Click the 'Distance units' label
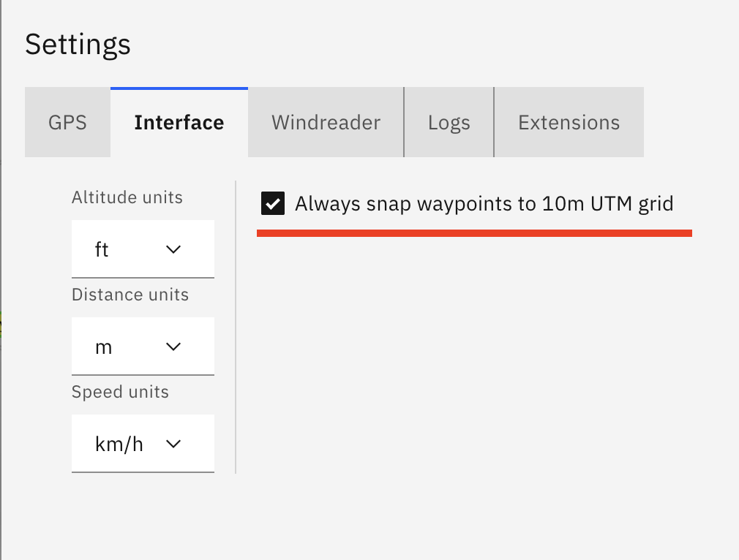Image resolution: width=739 pixels, height=560 pixels. (130, 295)
